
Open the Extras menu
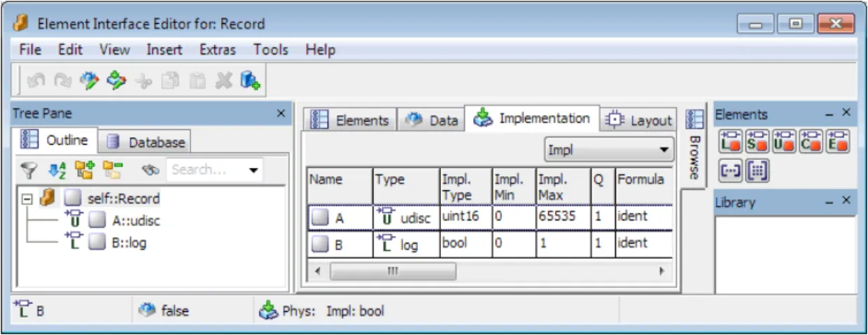coord(218,50)
